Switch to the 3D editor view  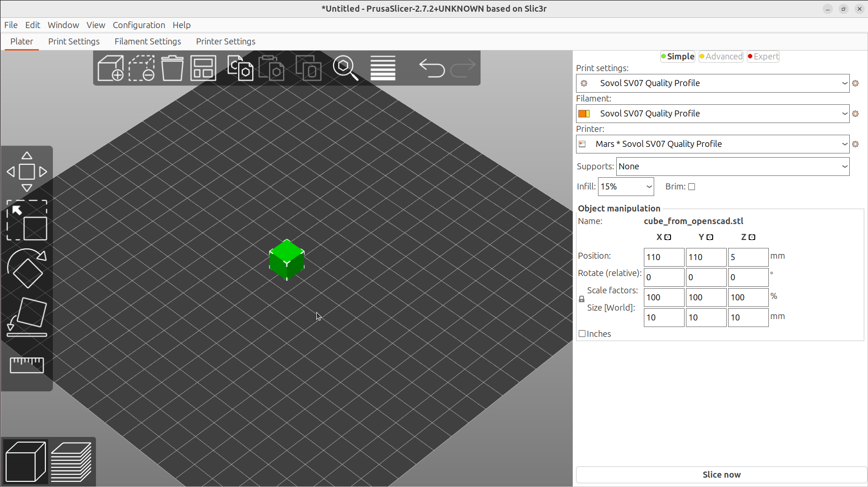click(x=26, y=462)
